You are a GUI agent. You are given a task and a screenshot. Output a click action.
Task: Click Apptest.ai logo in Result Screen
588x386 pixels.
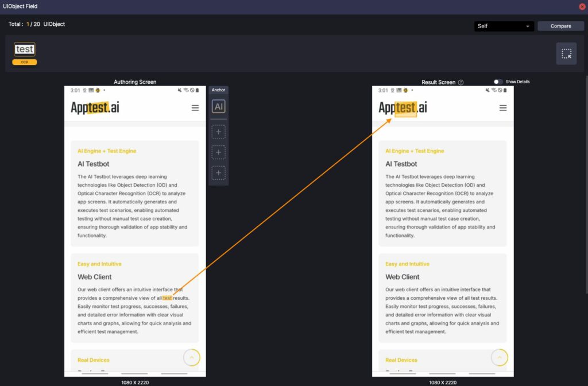pos(403,107)
